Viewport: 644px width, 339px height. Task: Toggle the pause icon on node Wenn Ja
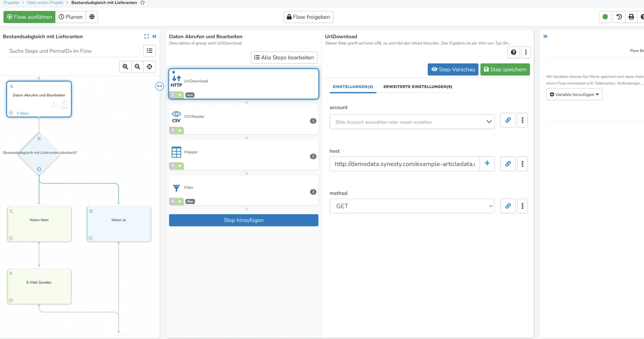90,238
